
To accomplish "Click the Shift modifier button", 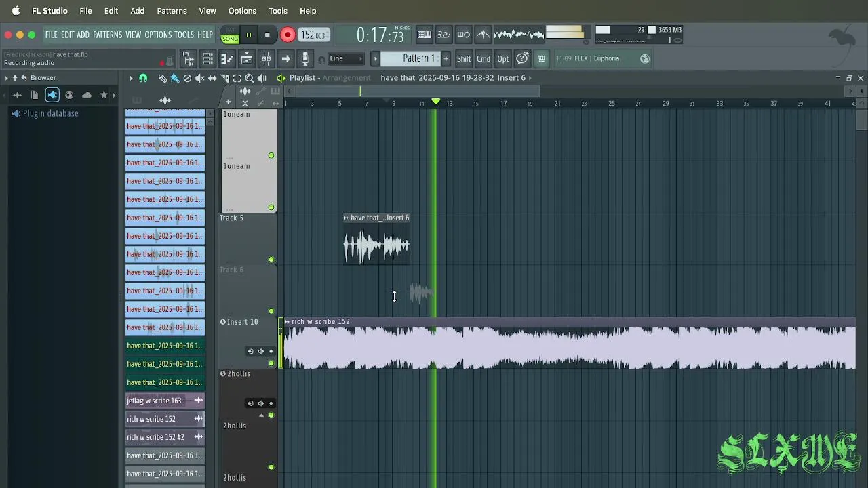I will tap(464, 59).
